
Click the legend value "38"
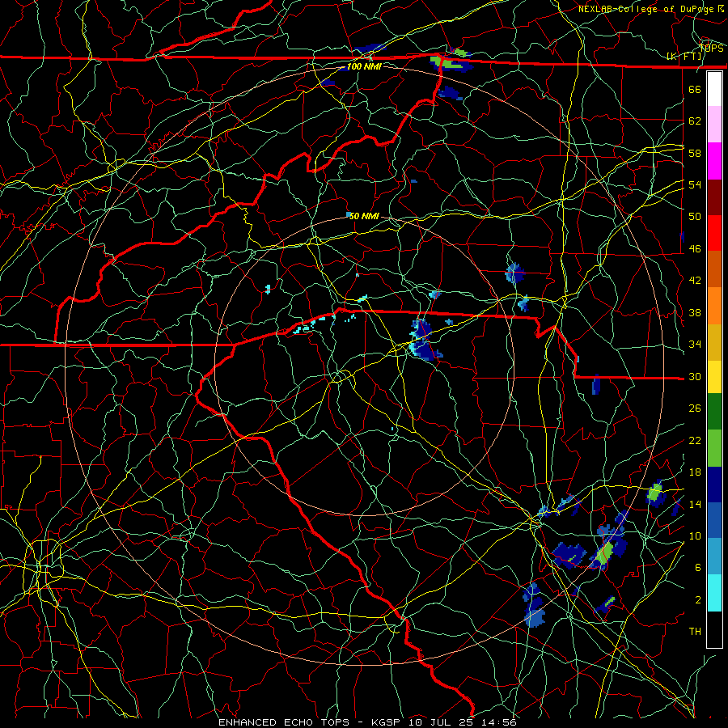[x=695, y=312]
